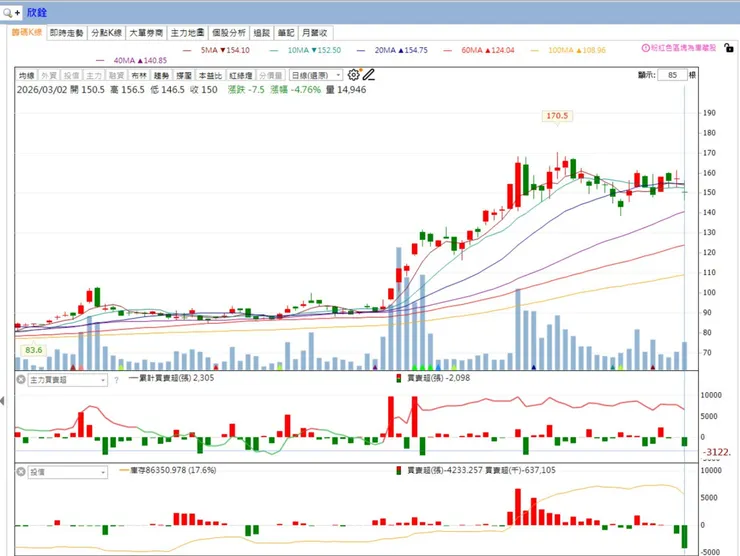Open the 筆記 tab

[286, 33]
